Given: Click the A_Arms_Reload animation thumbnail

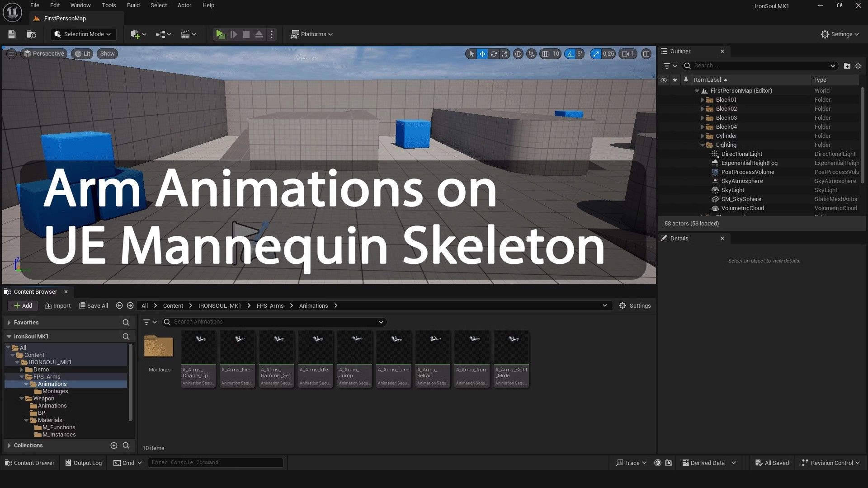Looking at the screenshot, I should (433, 347).
